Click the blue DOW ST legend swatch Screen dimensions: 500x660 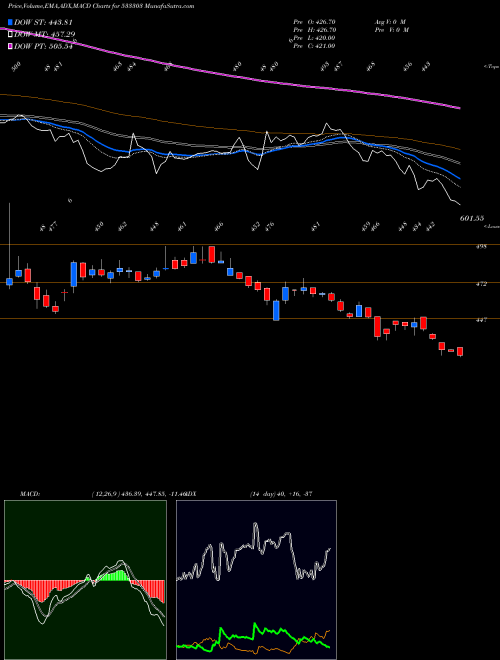[x=10, y=23]
